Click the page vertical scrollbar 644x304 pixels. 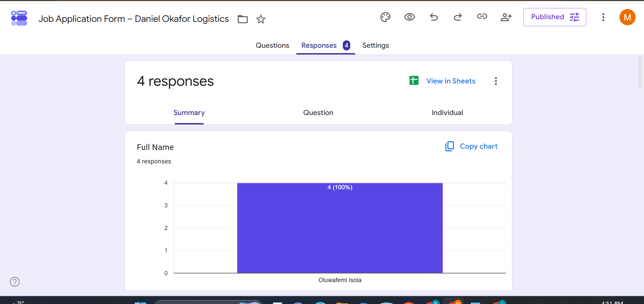pos(640,73)
